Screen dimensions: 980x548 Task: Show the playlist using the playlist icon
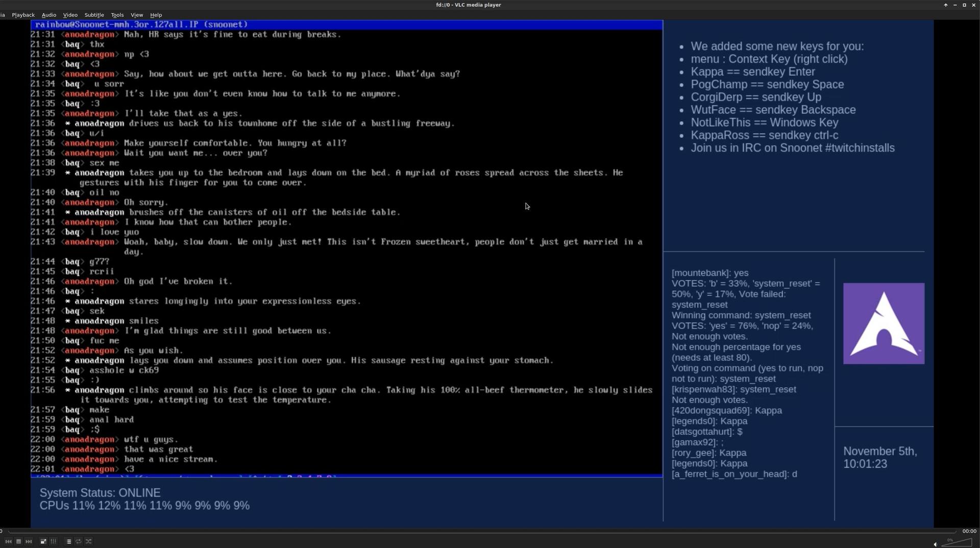coord(68,541)
